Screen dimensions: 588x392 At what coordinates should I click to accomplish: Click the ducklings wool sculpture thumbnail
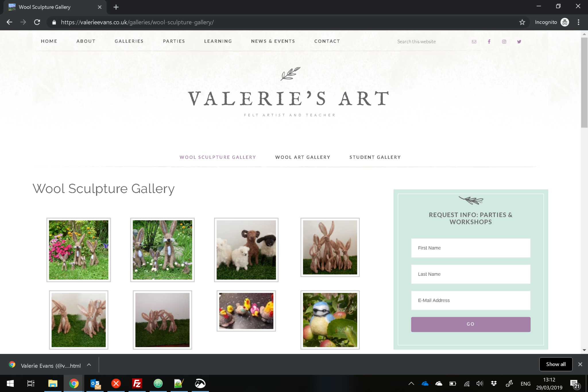pyautogui.click(x=246, y=311)
